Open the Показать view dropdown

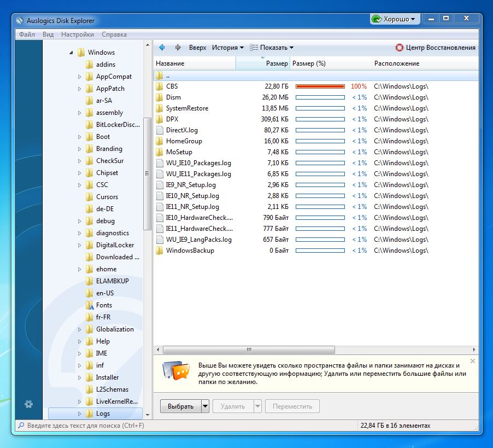(272, 48)
